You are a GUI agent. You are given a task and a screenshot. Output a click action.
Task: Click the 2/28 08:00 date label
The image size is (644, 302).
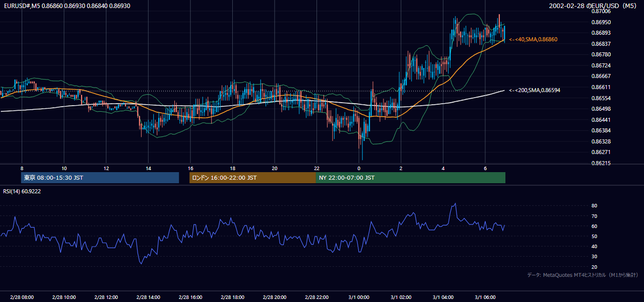tap(22, 297)
